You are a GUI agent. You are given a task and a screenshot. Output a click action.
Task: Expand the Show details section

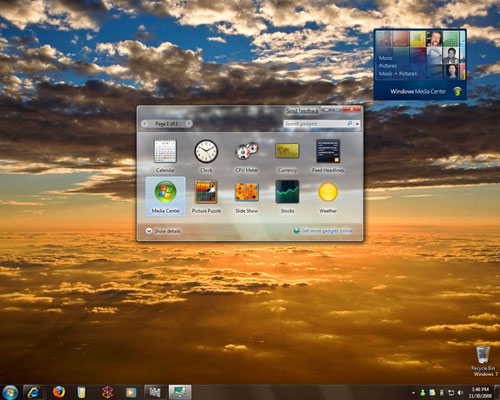click(163, 231)
